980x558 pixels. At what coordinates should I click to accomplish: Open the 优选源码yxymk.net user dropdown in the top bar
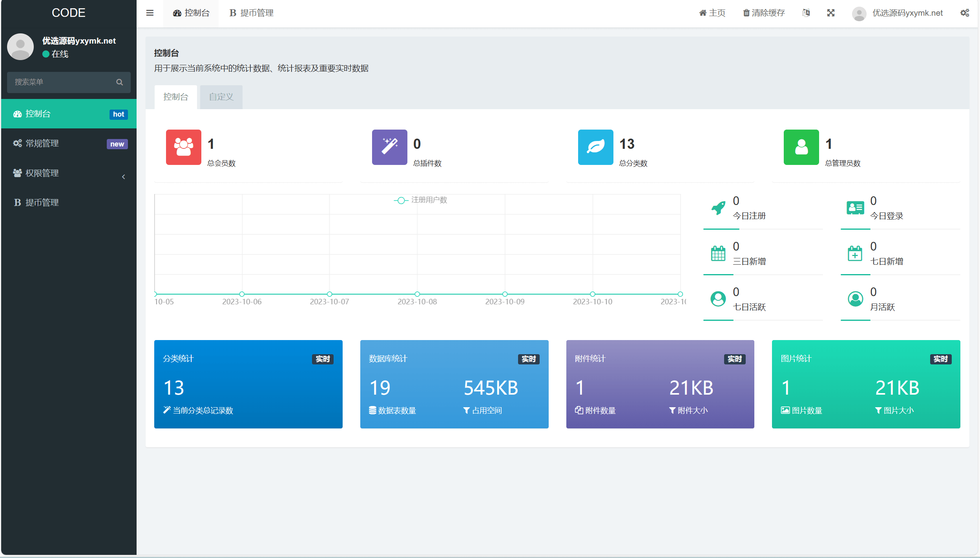897,13
